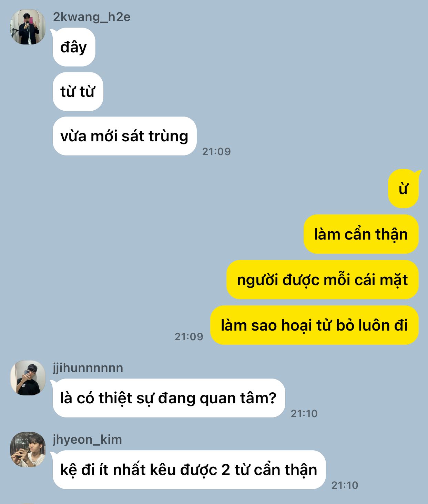This screenshot has width=428, height=504.
Task: Tap the jhyeon_kim username
Action: coord(88,440)
